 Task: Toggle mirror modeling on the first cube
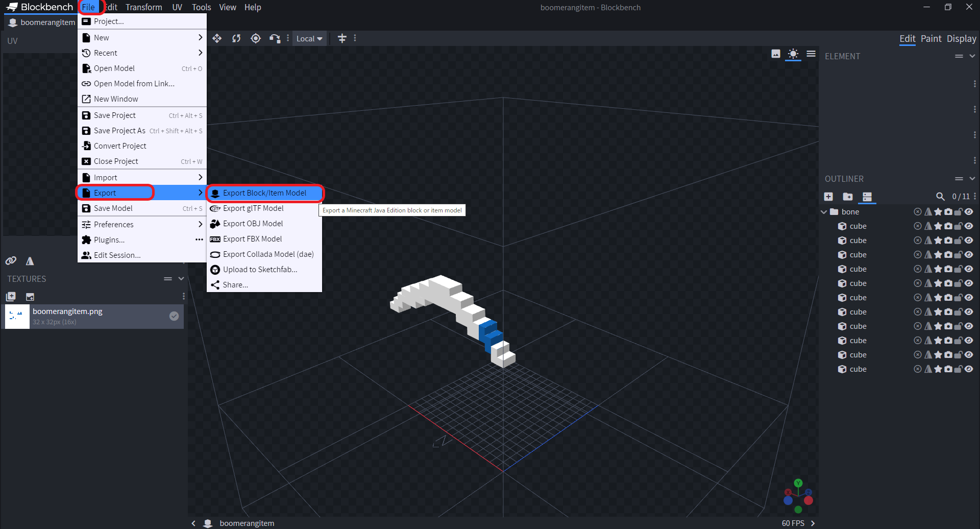(928, 225)
